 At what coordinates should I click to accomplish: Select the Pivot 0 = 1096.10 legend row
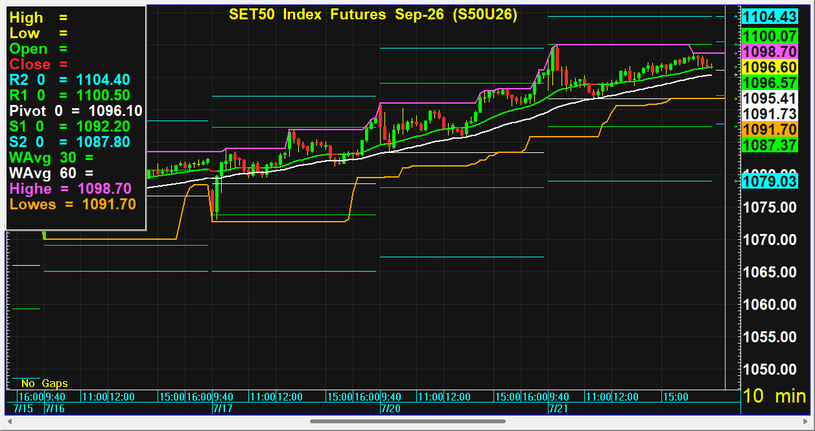click(76, 111)
